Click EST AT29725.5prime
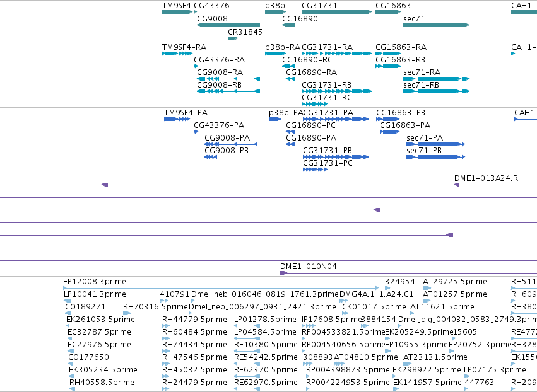This screenshot has width=537, height=392. [427, 288]
